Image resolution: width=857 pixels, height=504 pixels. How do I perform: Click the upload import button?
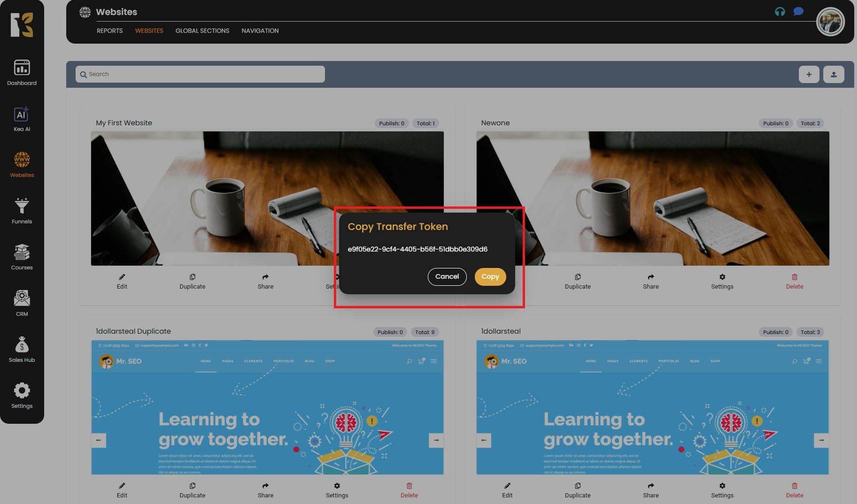coord(834,74)
